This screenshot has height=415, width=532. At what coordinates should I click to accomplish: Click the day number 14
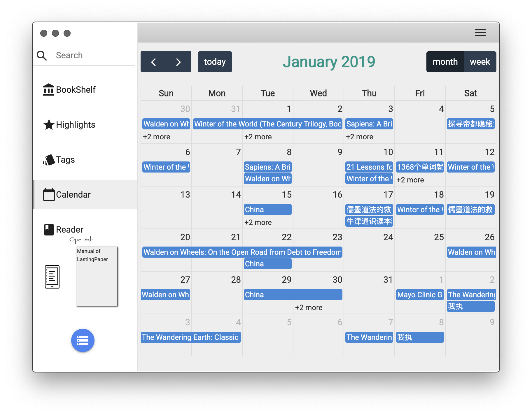pos(236,194)
